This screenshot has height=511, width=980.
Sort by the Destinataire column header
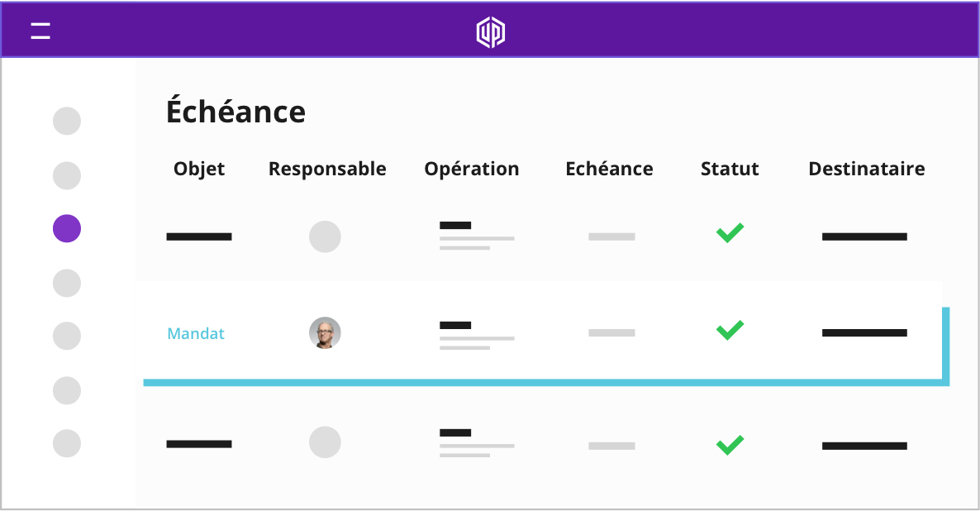(867, 169)
